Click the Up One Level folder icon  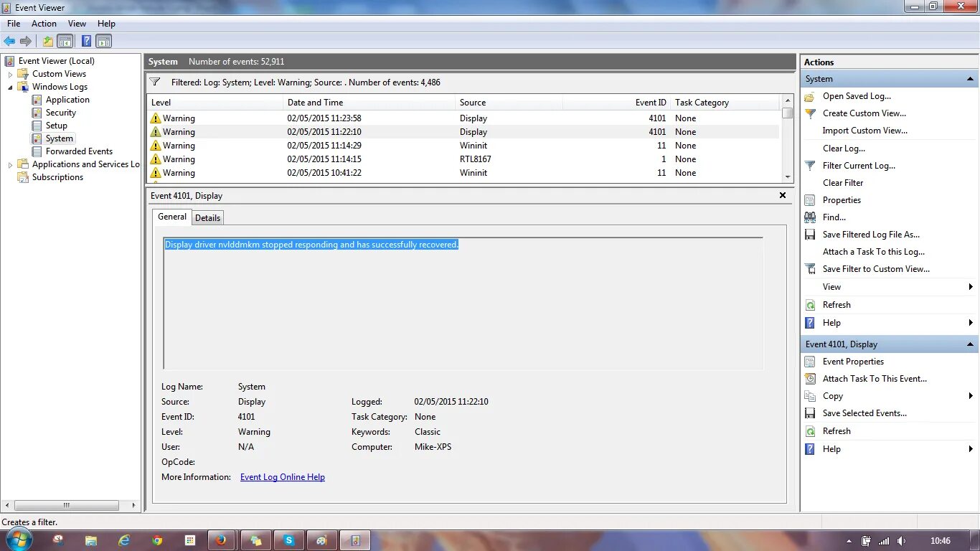48,41
